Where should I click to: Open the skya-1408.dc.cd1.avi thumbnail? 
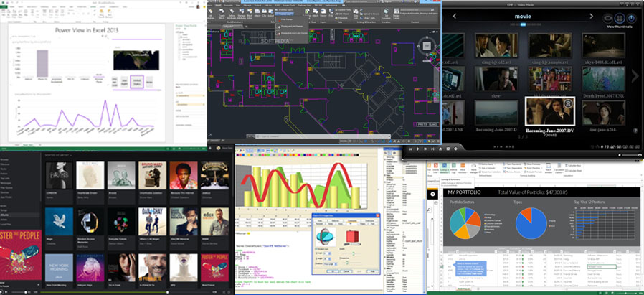click(x=603, y=45)
